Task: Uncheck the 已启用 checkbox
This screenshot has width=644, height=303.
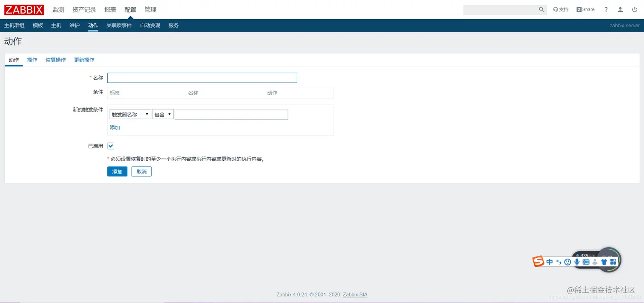Action: tap(111, 146)
